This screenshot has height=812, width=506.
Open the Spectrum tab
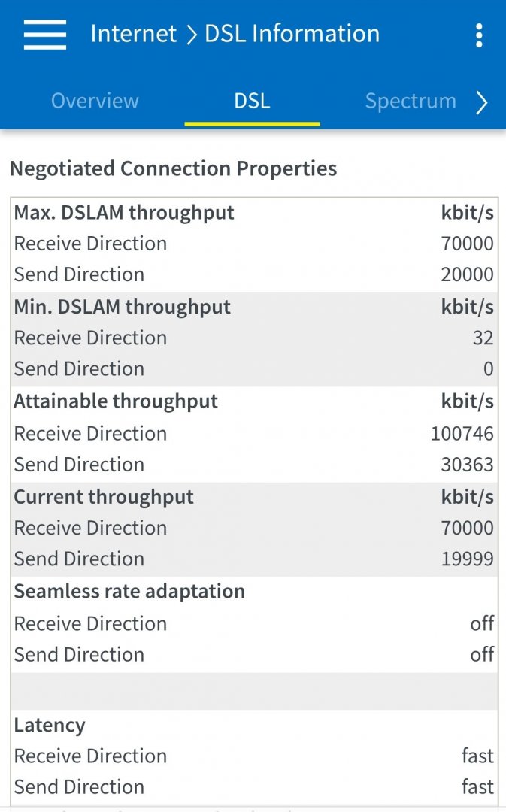[x=411, y=101]
